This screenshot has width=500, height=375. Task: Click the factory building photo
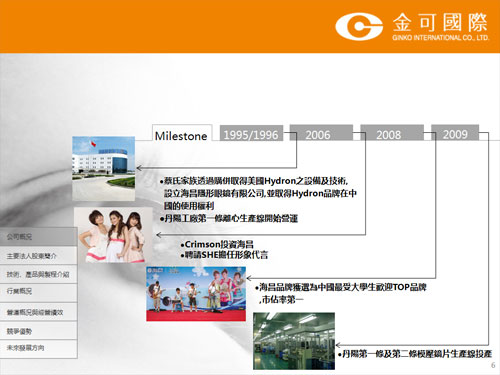[104, 168]
